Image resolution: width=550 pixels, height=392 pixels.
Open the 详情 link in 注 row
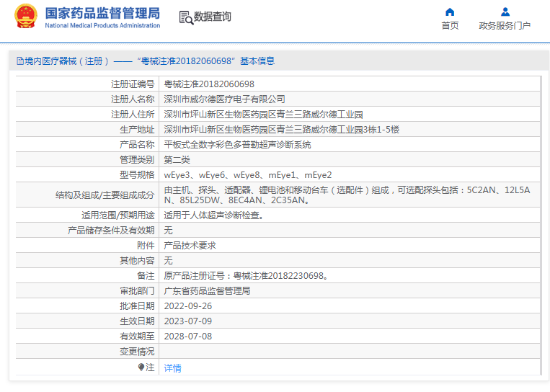173,367
